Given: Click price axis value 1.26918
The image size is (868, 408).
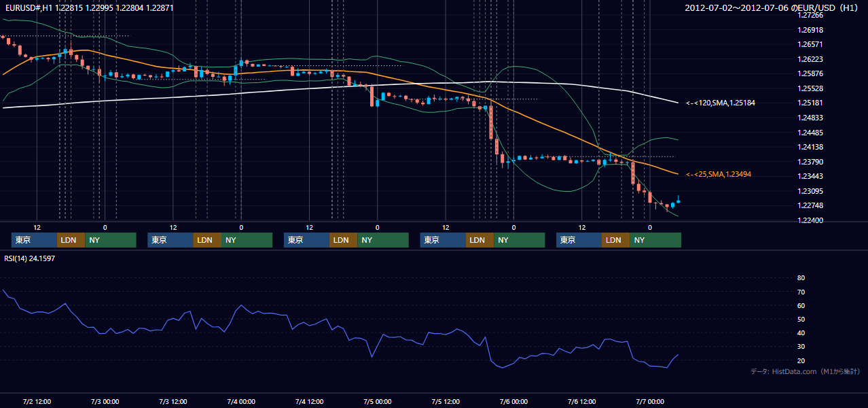Looking at the screenshot, I should coord(810,30).
